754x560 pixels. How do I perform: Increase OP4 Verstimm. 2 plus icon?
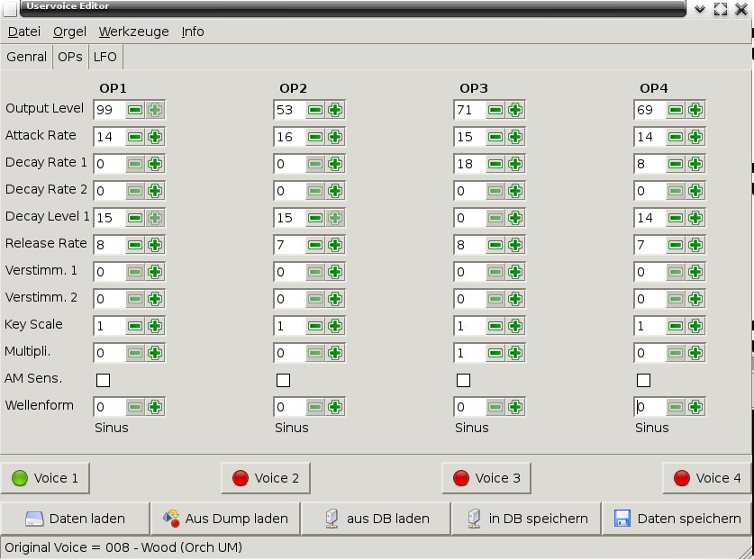pos(695,299)
